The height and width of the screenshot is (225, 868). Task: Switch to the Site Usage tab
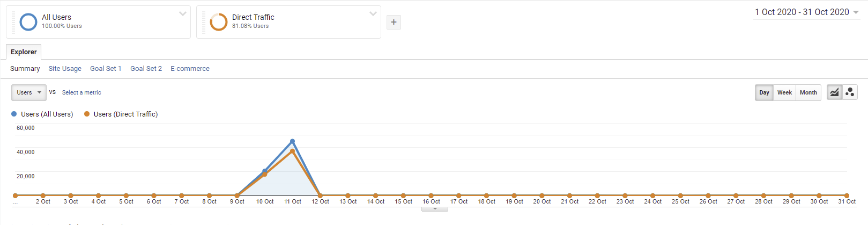click(65, 69)
